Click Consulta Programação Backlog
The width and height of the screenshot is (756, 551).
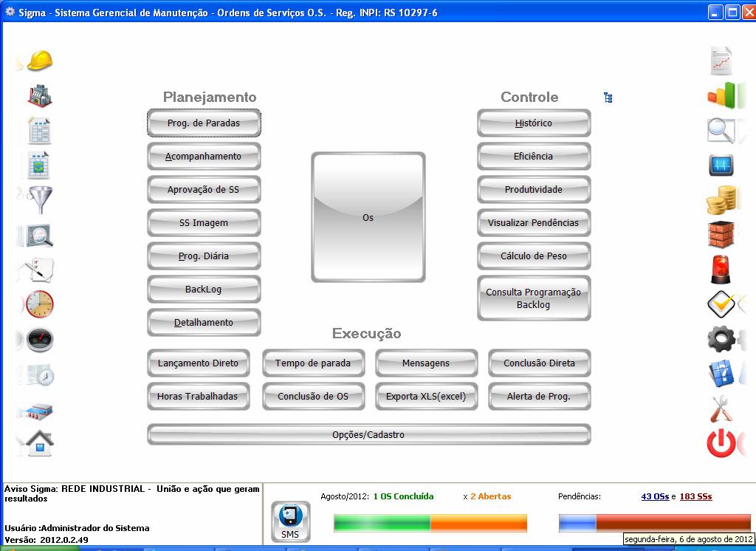tap(533, 298)
